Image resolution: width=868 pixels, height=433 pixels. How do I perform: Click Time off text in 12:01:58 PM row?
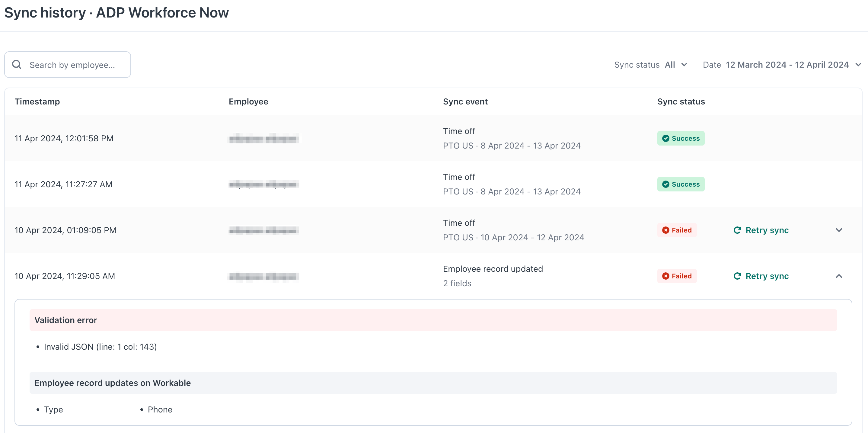[x=459, y=131]
